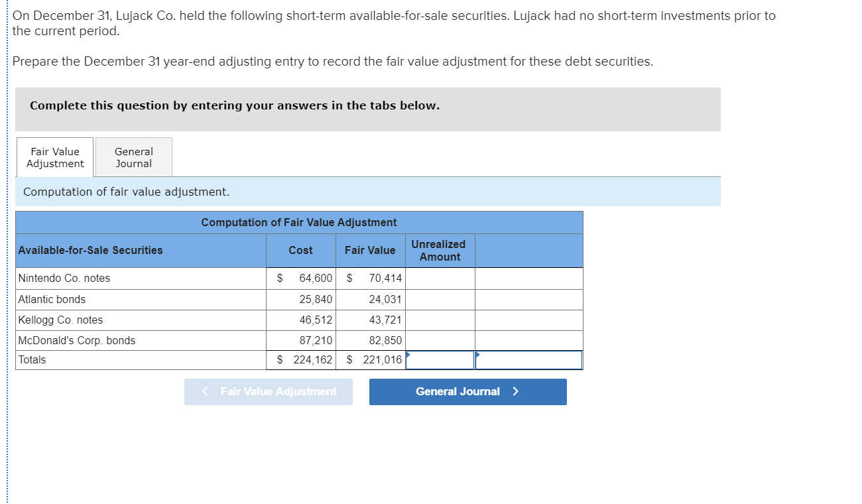862x504 pixels.
Task: Select the Fair Value Adjustment tab
Action: click(x=55, y=157)
